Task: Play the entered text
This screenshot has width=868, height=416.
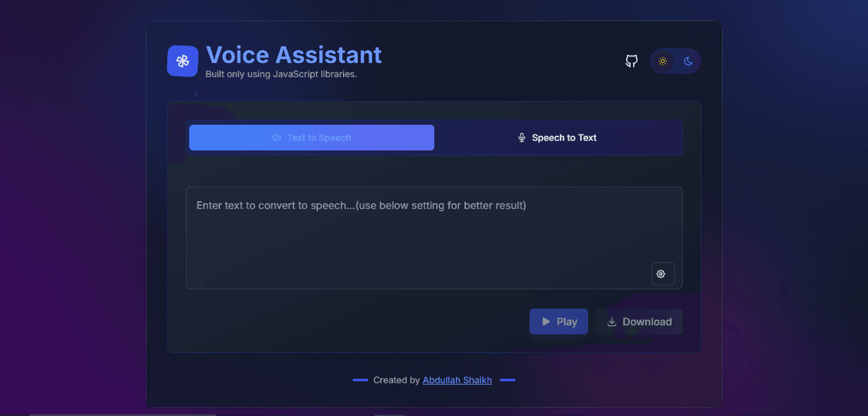Action: (x=559, y=321)
